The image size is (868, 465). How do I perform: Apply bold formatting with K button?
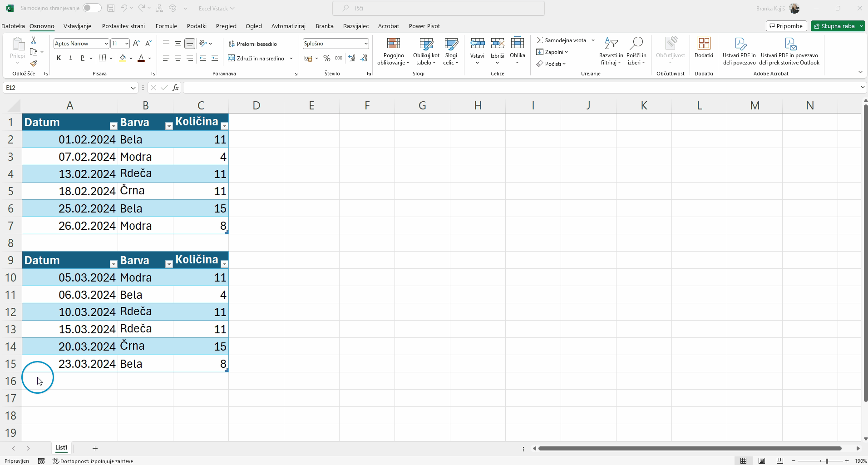[x=59, y=58]
